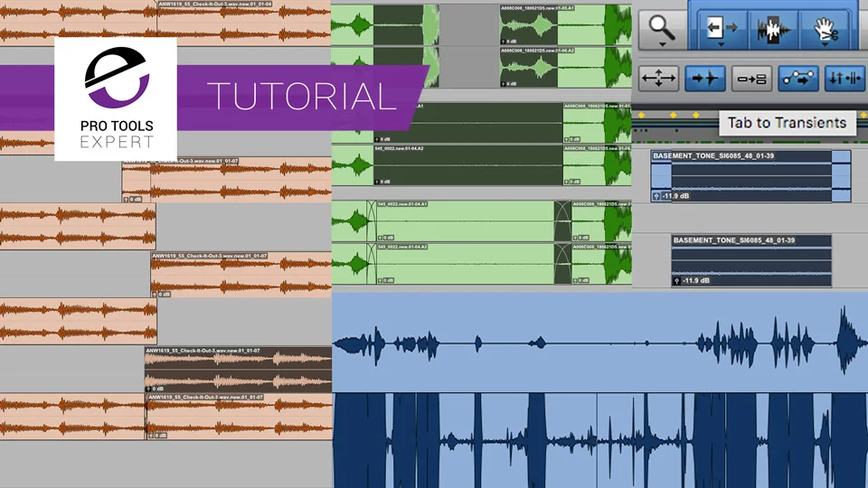Image resolution: width=868 pixels, height=488 pixels.
Task: Click 0 dB clip gain on light 545_0022.new.01-04.A2 clip
Action: tap(386, 280)
